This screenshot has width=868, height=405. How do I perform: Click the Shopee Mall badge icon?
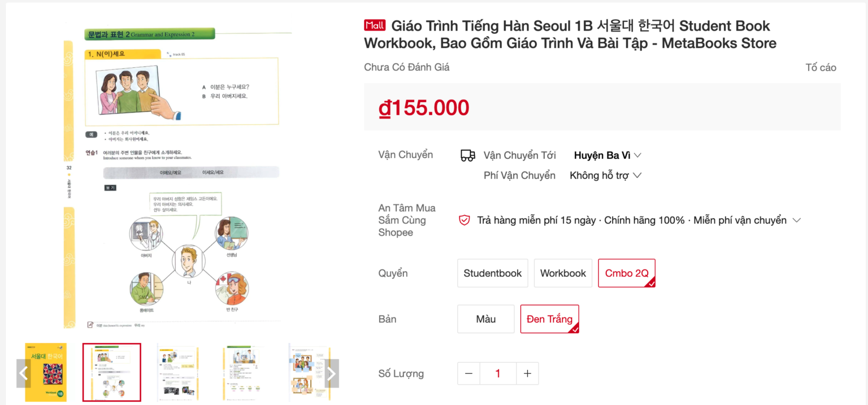pyautogui.click(x=375, y=25)
